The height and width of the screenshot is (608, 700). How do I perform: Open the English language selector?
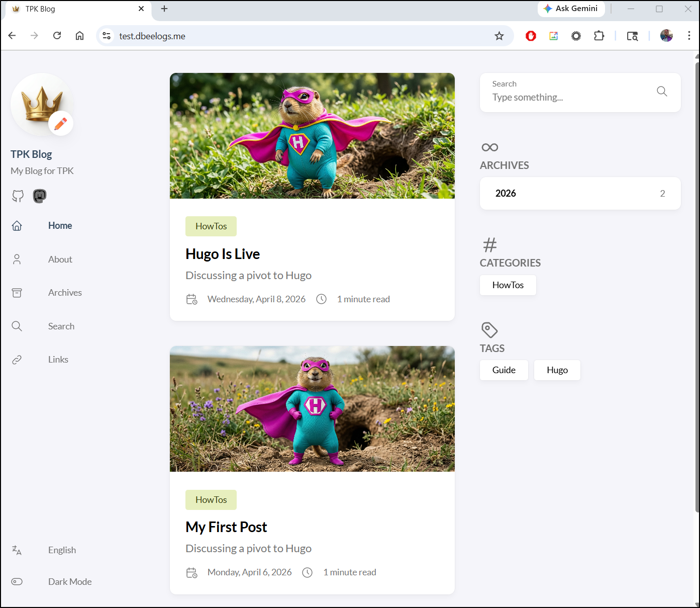point(62,550)
